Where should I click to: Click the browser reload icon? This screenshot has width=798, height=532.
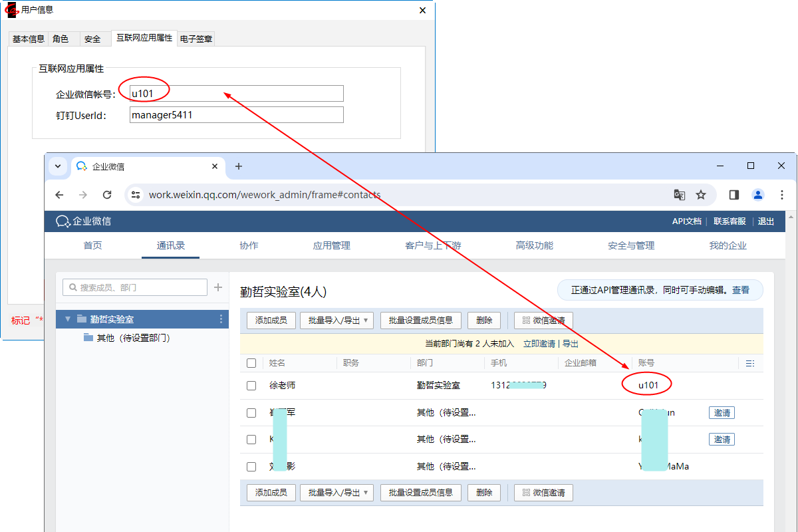coord(107,195)
